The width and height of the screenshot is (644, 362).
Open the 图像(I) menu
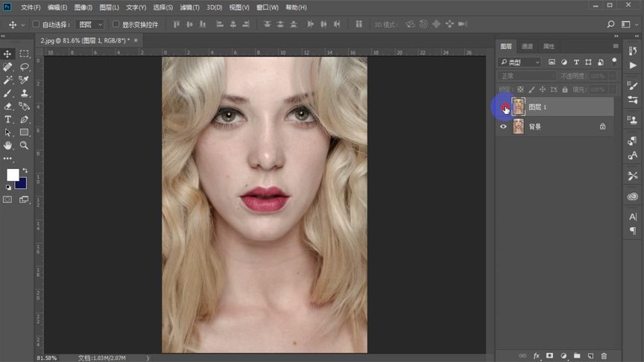pos(83,7)
